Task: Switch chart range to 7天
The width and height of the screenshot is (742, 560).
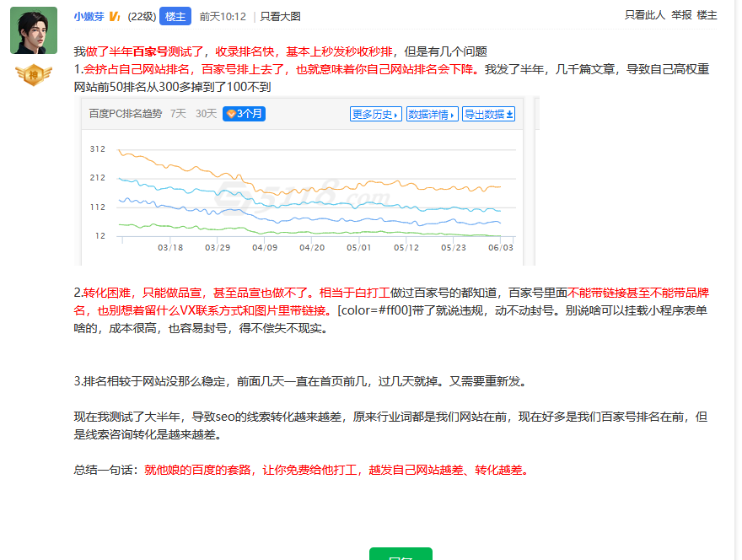Action: [x=178, y=114]
